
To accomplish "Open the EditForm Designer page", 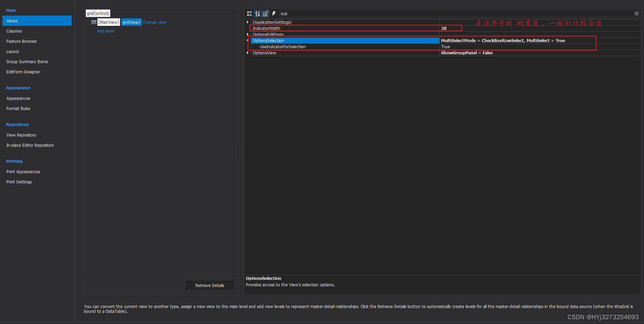I will click(x=23, y=72).
